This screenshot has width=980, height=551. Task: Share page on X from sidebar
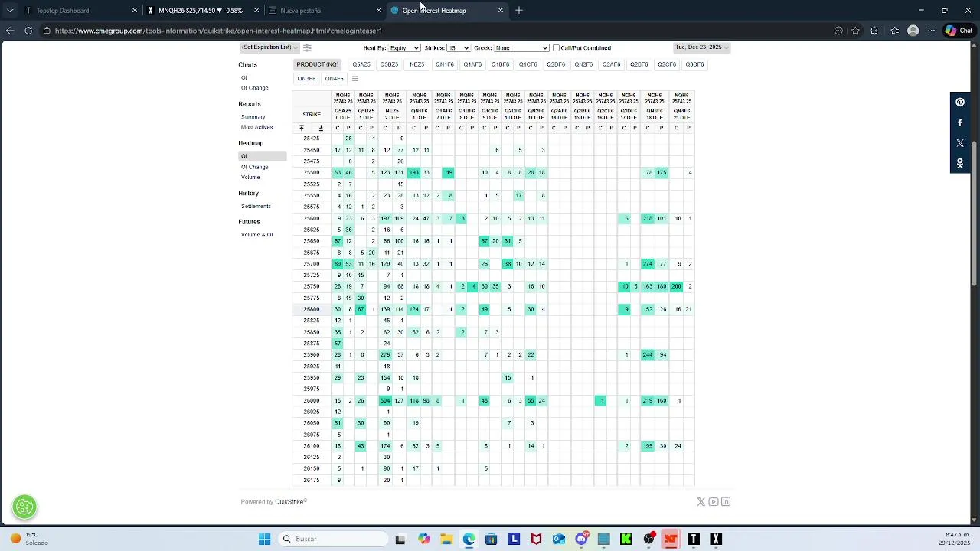[960, 143]
